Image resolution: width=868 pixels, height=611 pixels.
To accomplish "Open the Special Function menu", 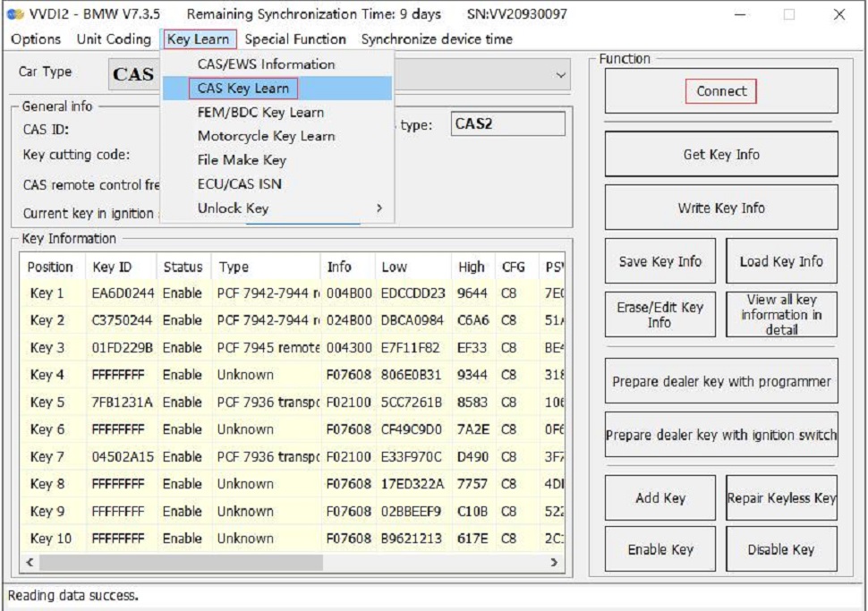I will pyautogui.click(x=295, y=39).
